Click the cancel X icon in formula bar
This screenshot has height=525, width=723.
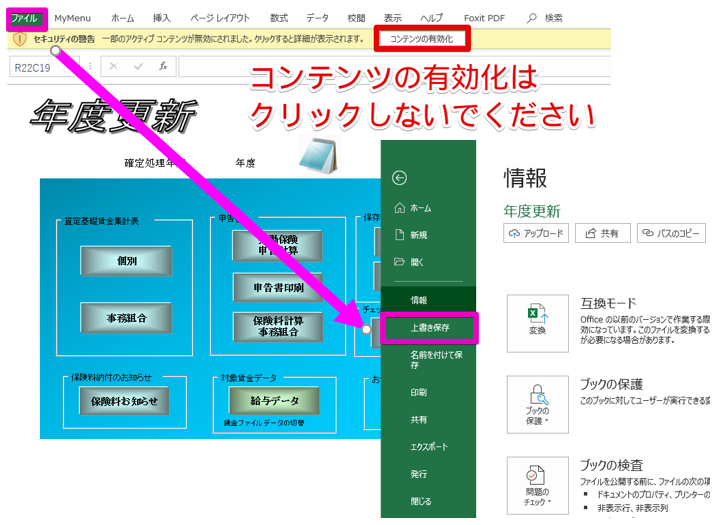tap(114, 67)
